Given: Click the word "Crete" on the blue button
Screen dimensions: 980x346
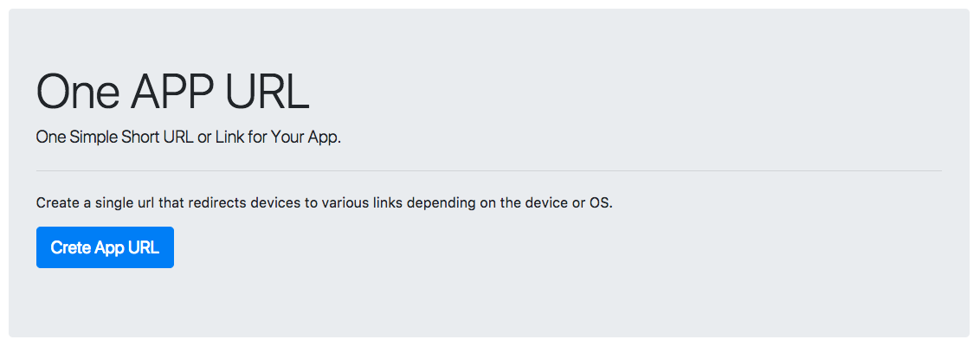Looking at the screenshot, I should 71,247.
